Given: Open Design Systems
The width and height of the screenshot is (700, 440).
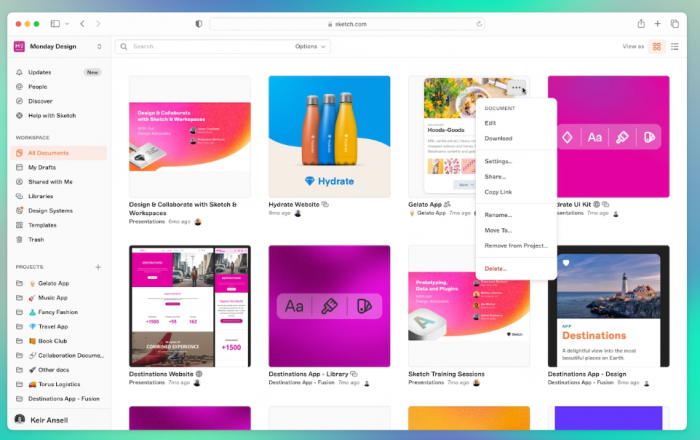Looking at the screenshot, I should click(x=58, y=211).
